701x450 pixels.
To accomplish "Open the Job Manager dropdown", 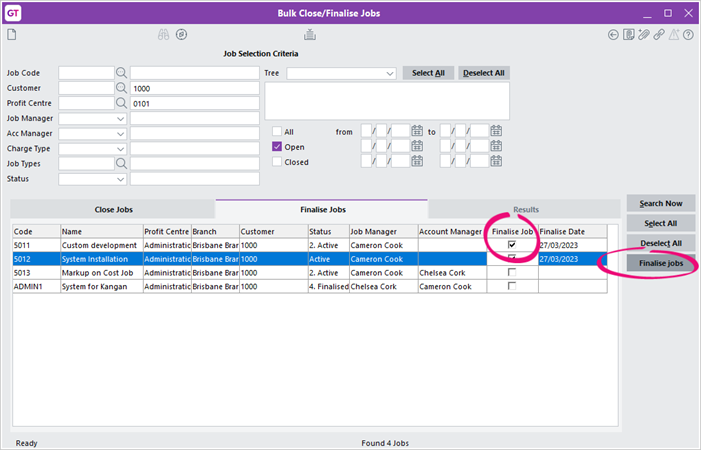I will 121,119.
